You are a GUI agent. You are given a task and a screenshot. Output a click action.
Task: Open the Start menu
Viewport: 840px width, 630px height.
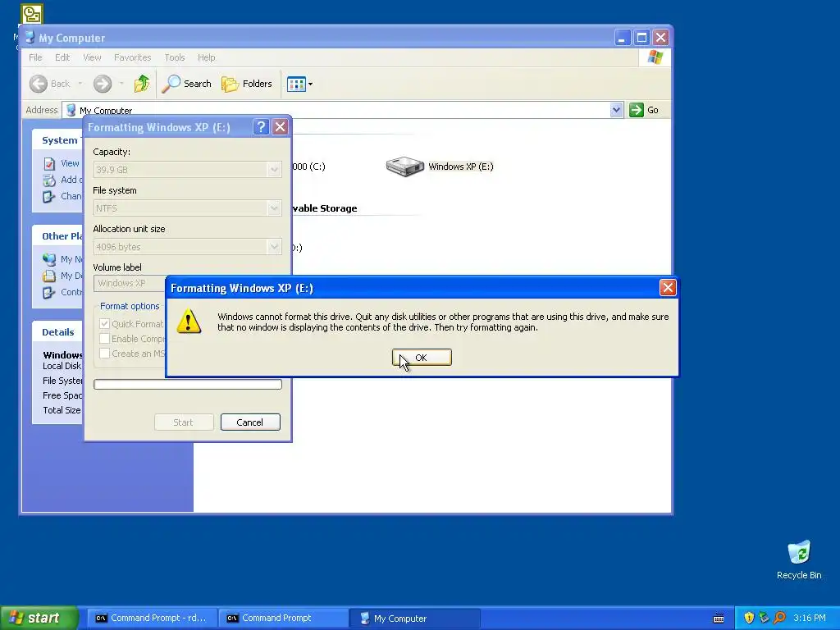click(x=39, y=618)
